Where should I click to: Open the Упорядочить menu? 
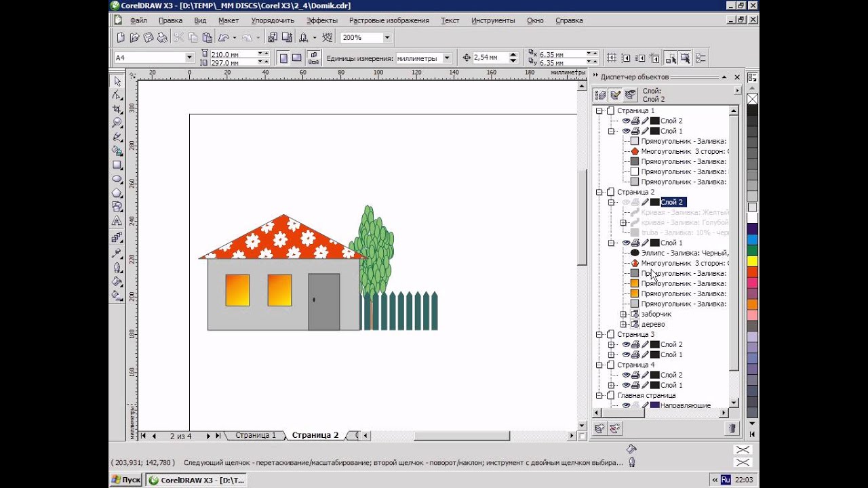[273, 20]
